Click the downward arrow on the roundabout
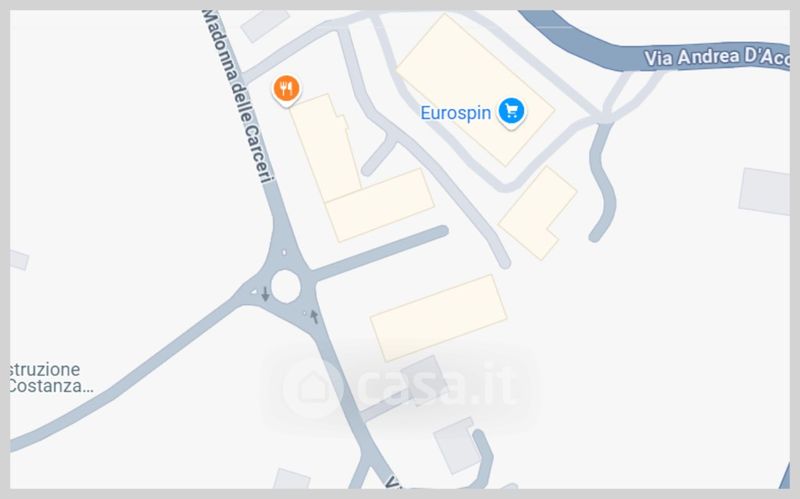This screenshot has height=499, width=800. pos(265,294)
